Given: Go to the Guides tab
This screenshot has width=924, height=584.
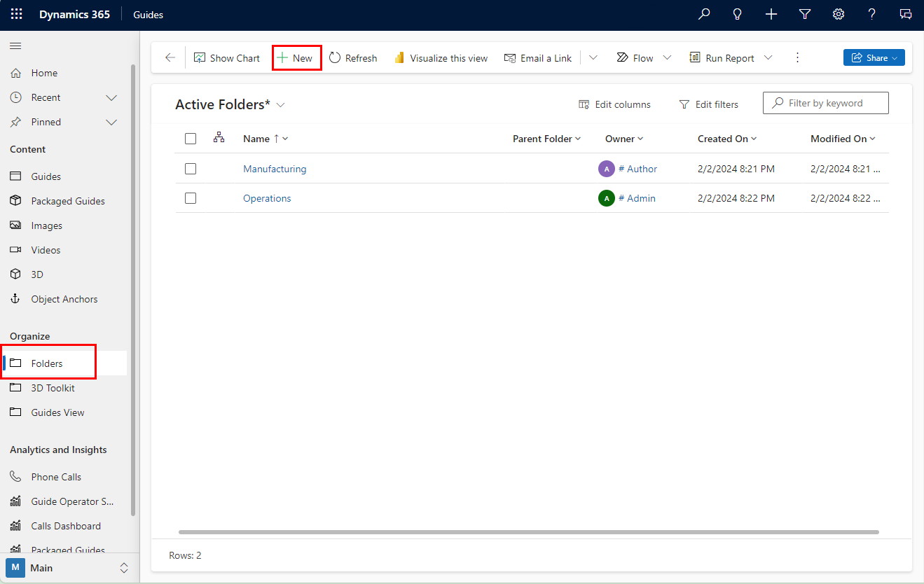Looking at the screenshot, I should tap(147, 14).
